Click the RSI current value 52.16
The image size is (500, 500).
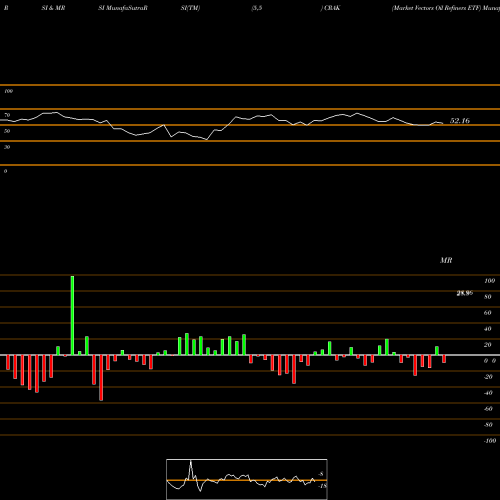460,121
